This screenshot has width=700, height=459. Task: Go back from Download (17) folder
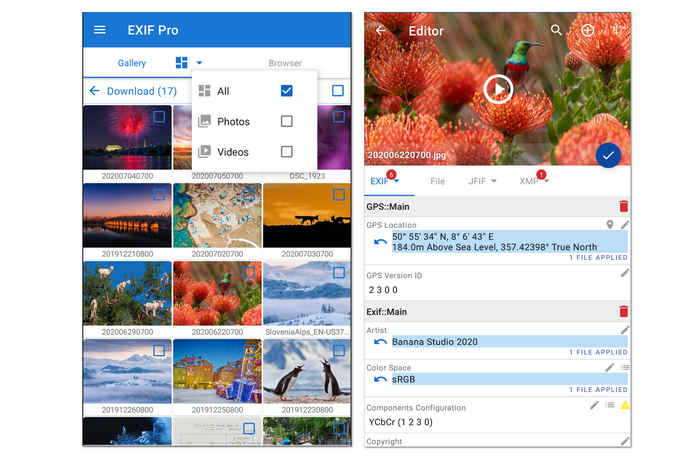pos(94,91)
